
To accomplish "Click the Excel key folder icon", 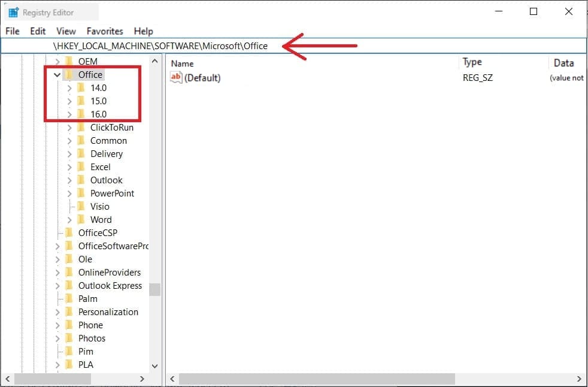I will 81,167.
